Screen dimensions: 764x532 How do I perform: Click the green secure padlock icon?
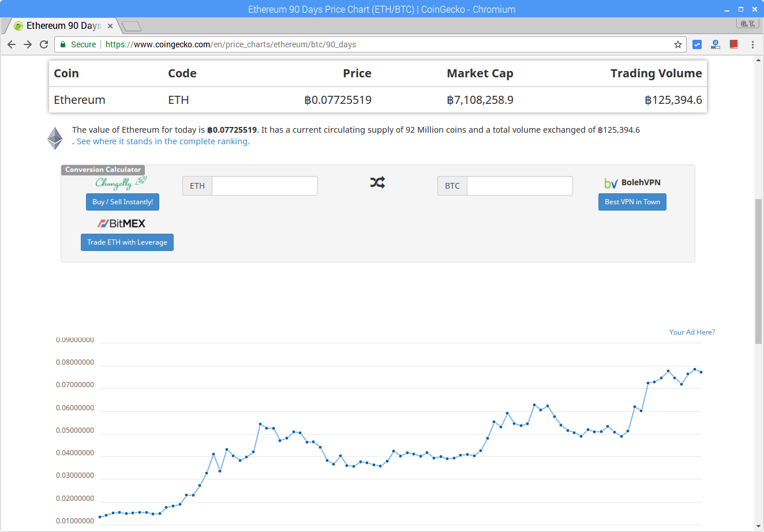coord(62,44)
